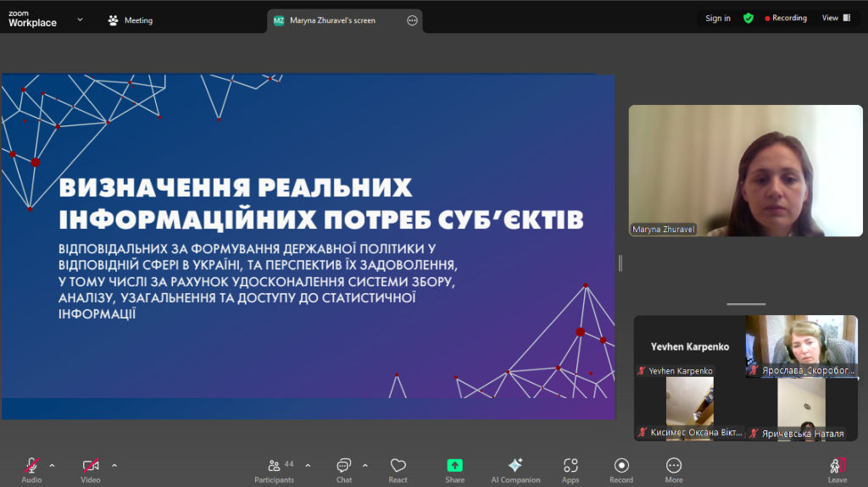
Task: Click the Record button icon
Action: [621, 466]
